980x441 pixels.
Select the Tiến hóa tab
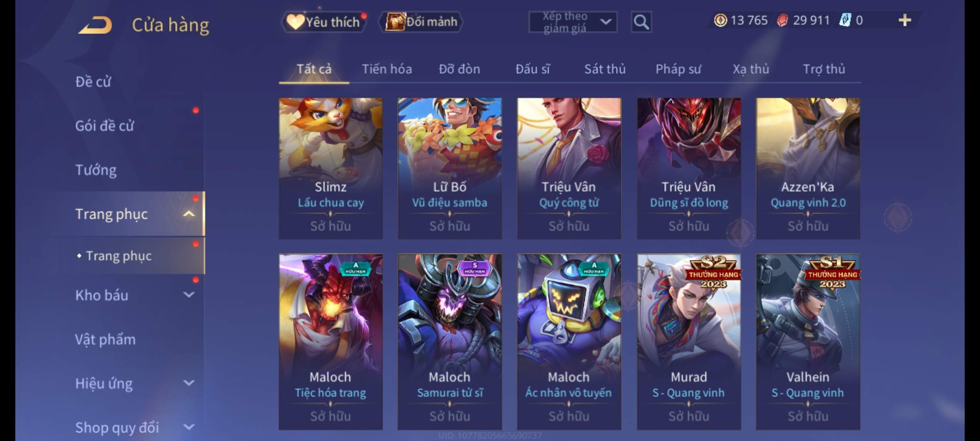[387, 69]
